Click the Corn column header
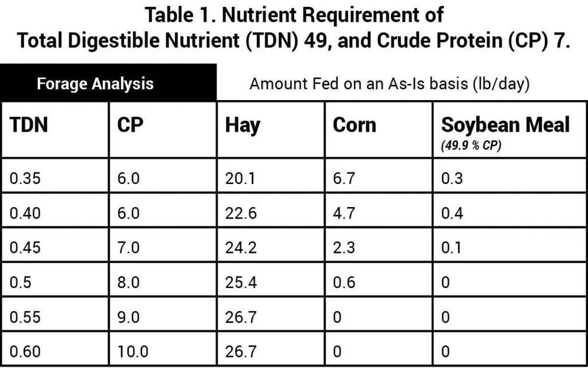 355,125
